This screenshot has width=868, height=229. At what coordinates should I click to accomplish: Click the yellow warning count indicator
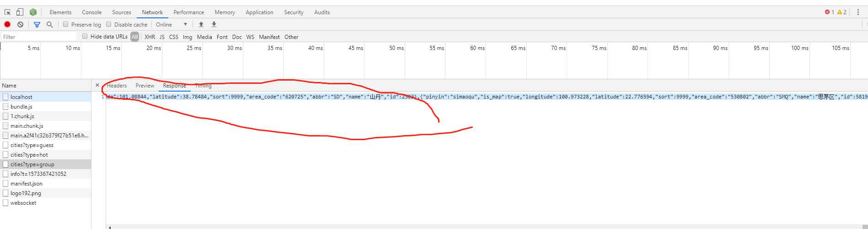[842, 12]
